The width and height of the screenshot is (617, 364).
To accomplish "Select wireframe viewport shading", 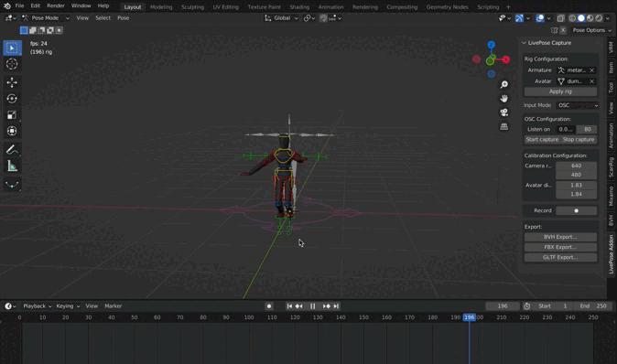I will click(x=572, y=18).
